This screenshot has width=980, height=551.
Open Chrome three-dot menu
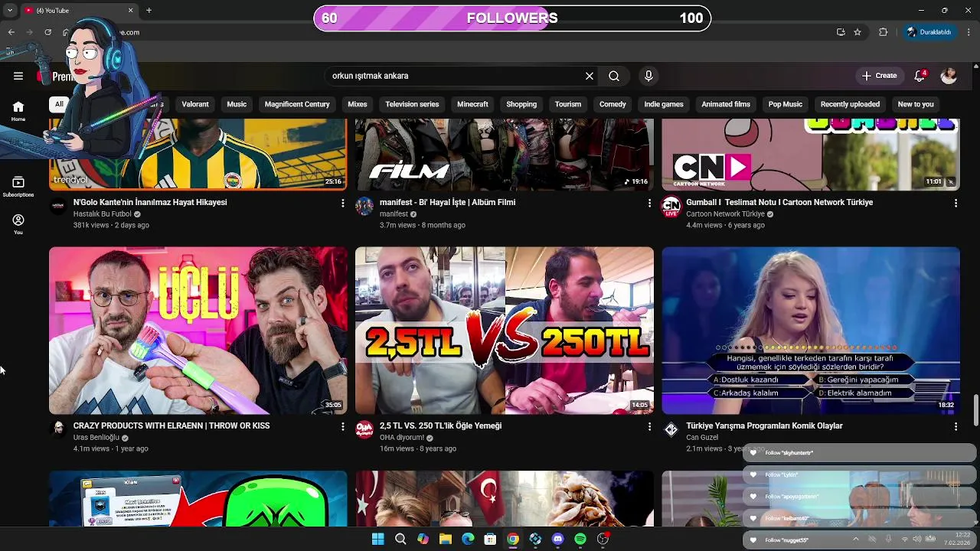tap(969, 32)
